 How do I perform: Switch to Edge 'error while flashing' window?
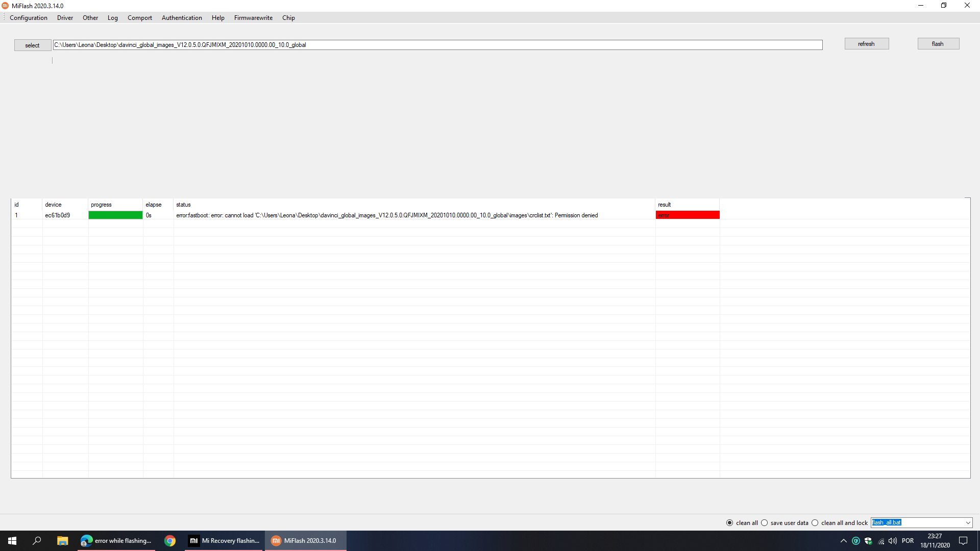coord(117,541)
